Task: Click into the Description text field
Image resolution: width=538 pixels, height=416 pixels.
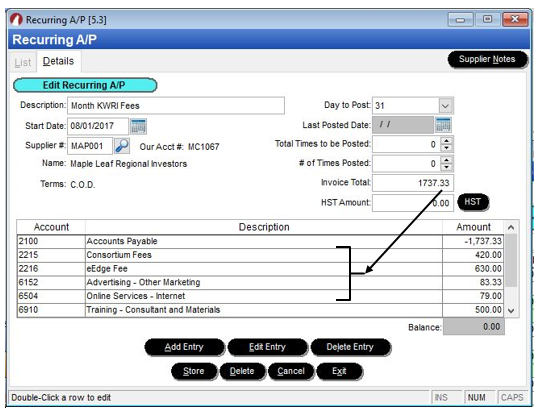Action: [176, 106]
